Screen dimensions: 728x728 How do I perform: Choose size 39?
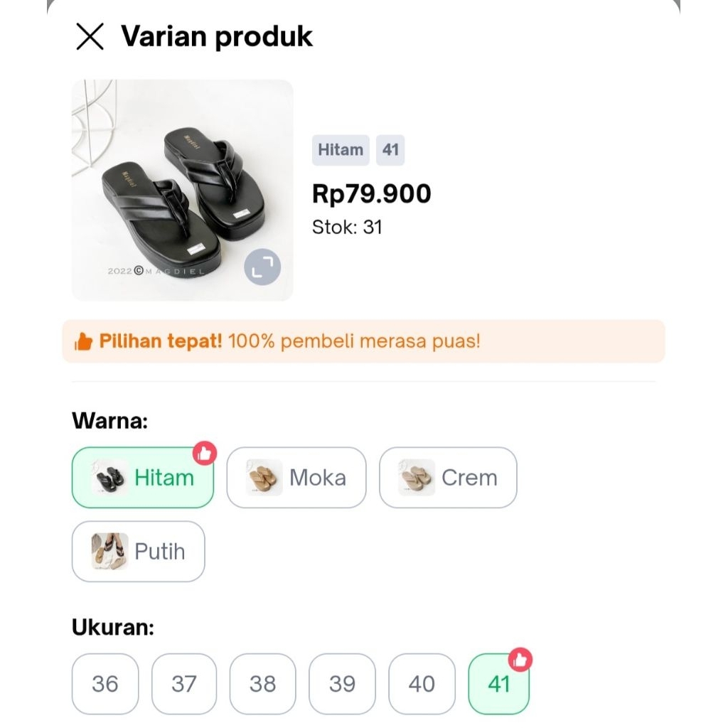click(x=341, y=684)
